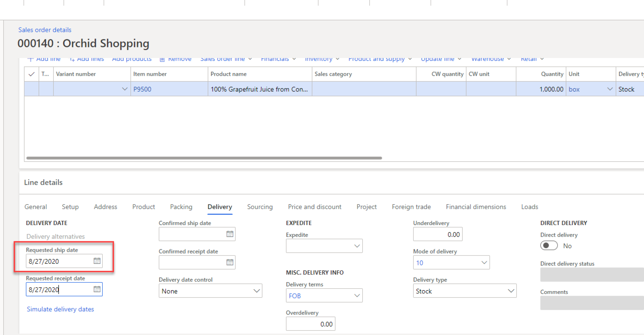The image size is (644, 335).
Task: Select the Delivery tab
Action: (220, 207)
